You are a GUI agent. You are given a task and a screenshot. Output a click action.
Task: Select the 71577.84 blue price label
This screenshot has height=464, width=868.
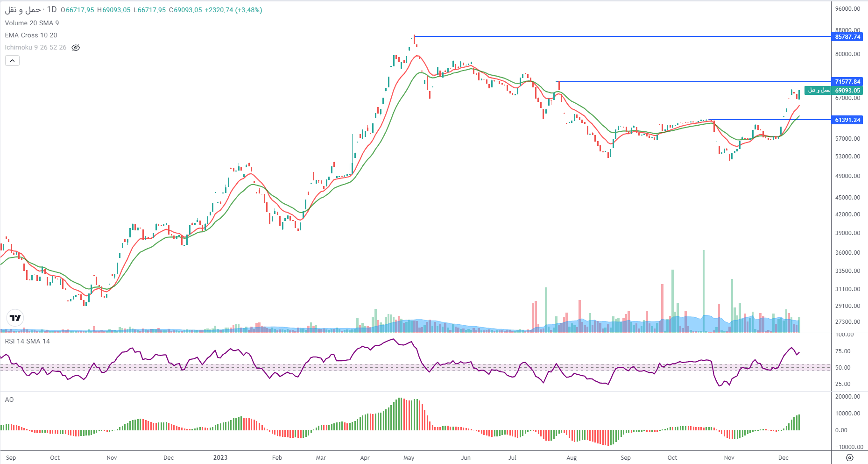847,82
